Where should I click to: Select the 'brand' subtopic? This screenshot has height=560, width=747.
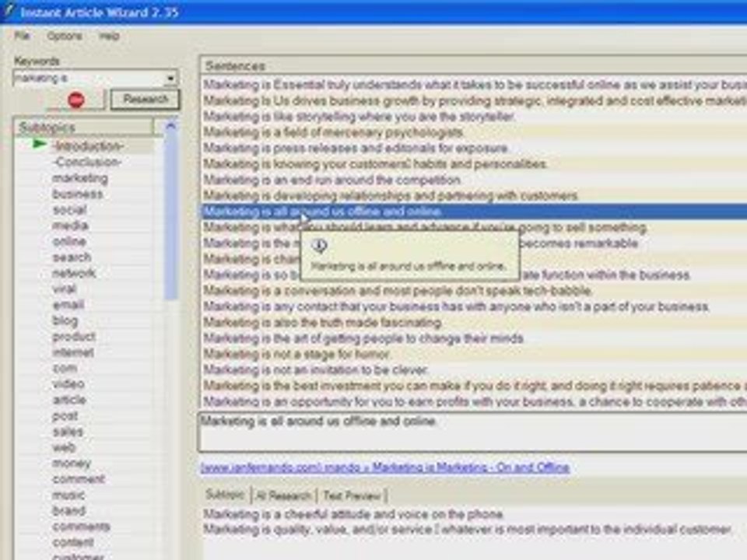point(69,511)
